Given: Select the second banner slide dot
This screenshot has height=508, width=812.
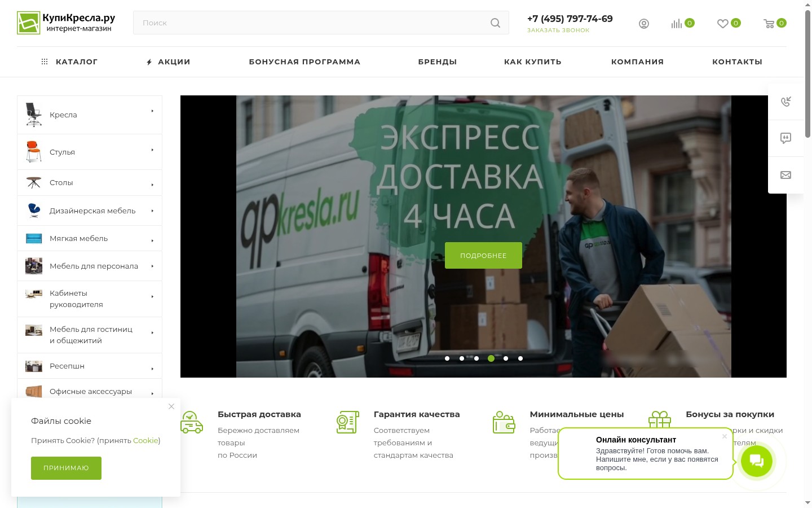Looking at the screenshot, I should [462, 358].
